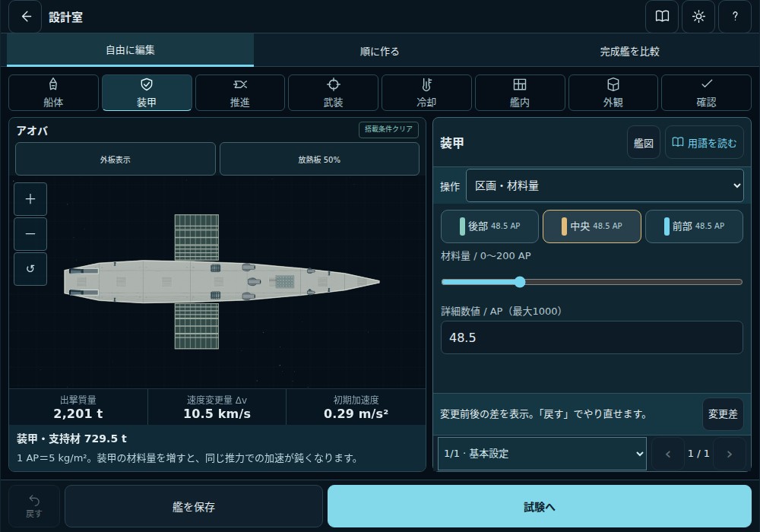Click the ship name アオバ
The width and height of the screenshot is (760, 532).
[32, 131]
